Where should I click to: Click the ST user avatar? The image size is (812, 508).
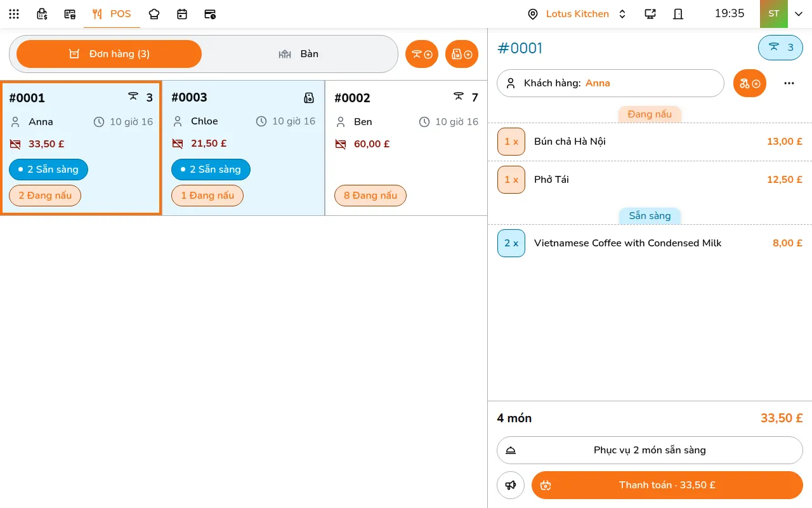[x=774, y=14]
